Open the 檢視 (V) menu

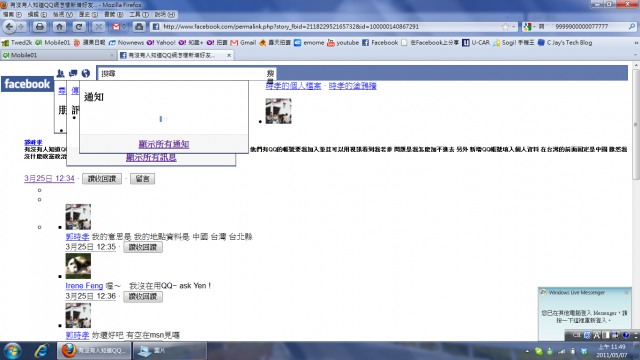[62, 15]
